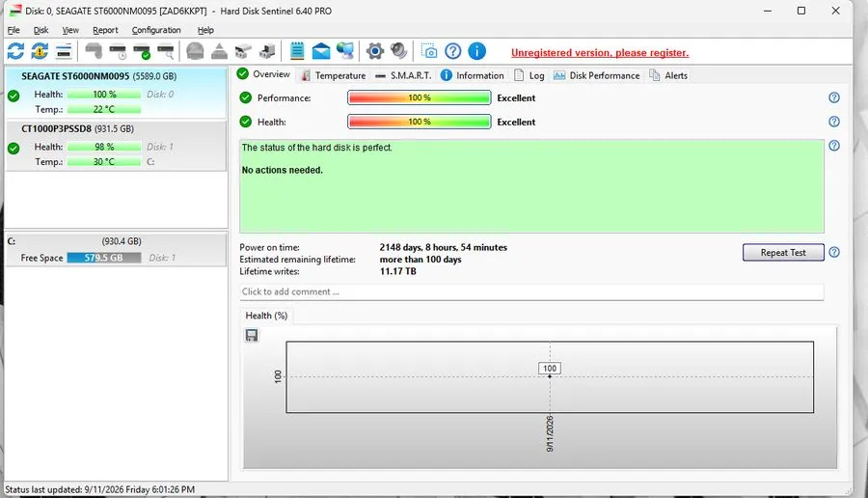The image size is (868, 498).
Task: Click 'Excellent' text next to Performance bar
Action: [516, 97]
